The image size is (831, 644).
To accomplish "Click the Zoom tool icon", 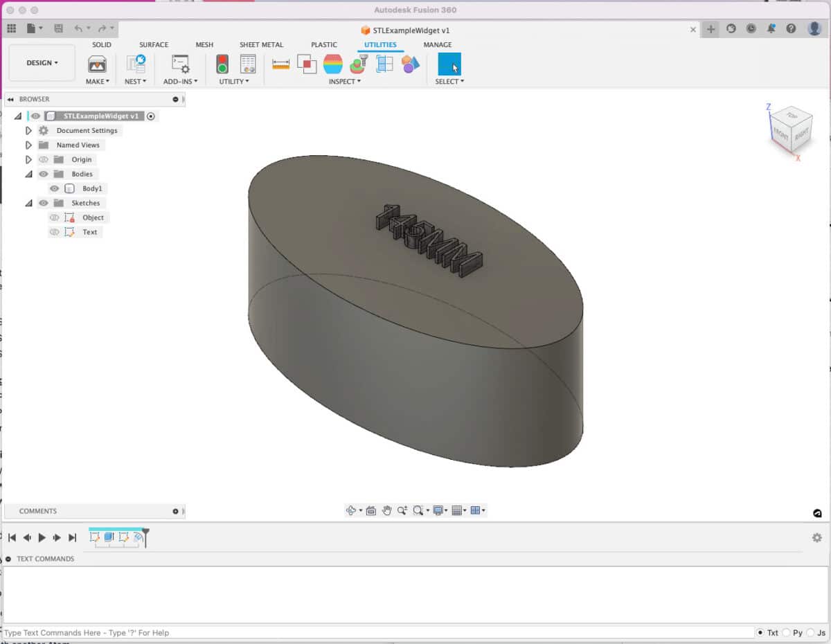I will click(x=404, y=510).
